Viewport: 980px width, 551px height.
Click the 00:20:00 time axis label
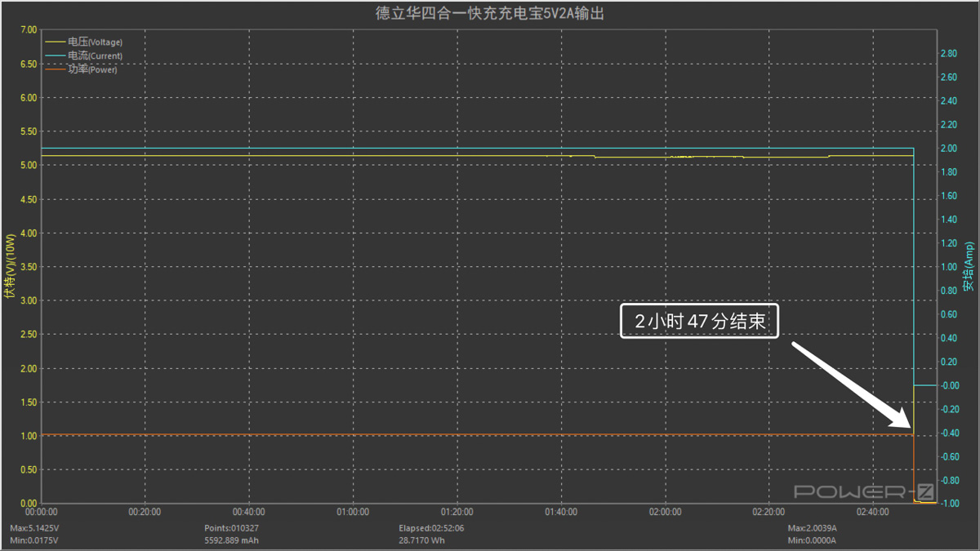tap(145, 512)
